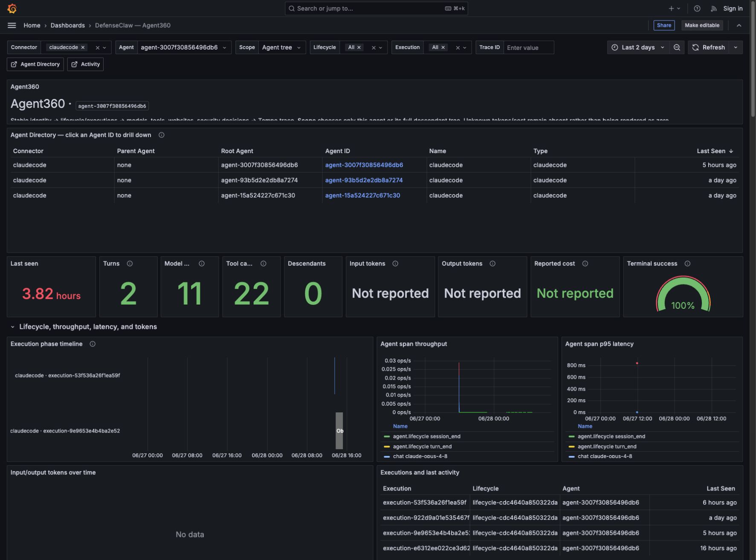This screenshot has height=560, width=756.
Task: Select execution-922d9a01e535467f table cell
Action: 425,518
